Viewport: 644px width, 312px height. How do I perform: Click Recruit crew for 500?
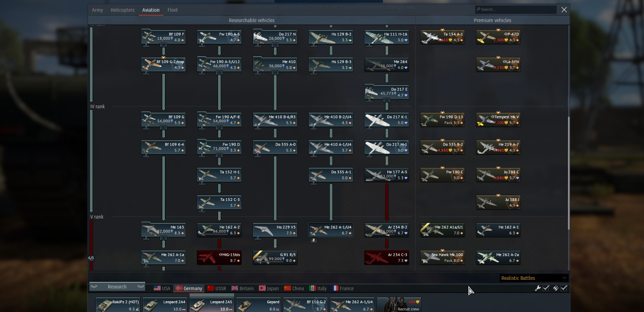(399, 305)
